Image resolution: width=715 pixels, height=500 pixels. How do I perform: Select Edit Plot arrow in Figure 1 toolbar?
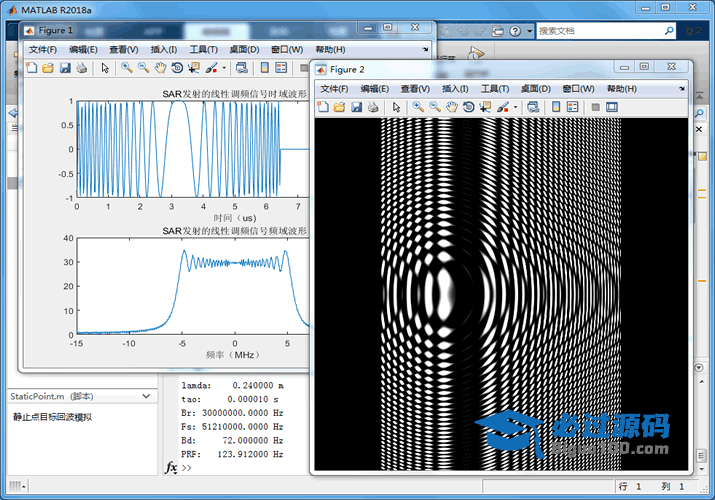[x=105, y=68]
